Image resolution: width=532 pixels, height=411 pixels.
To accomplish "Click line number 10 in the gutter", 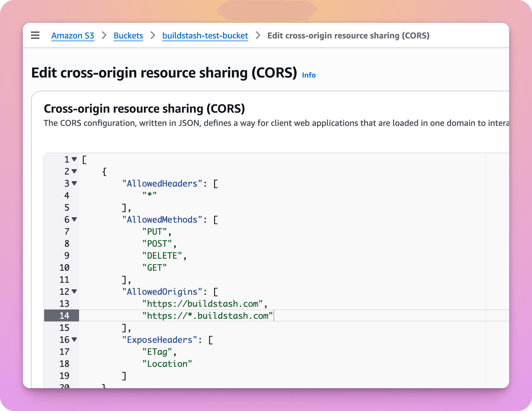I will point(64,268).
